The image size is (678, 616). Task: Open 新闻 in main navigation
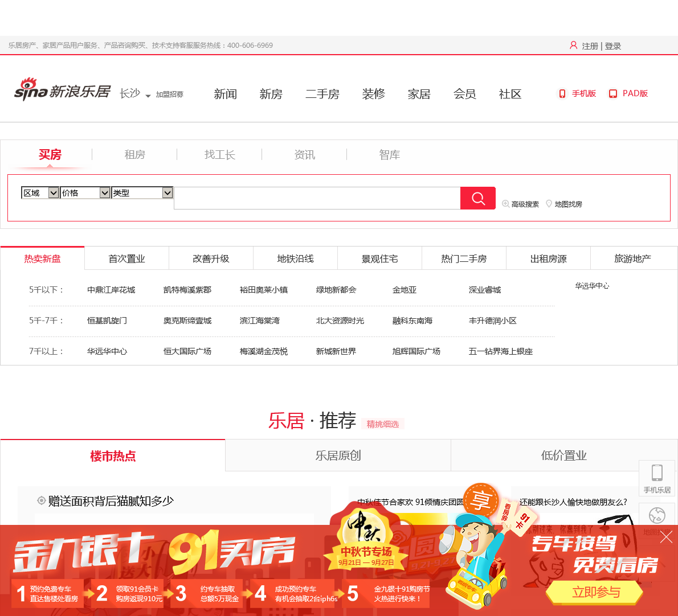point(225,94)
